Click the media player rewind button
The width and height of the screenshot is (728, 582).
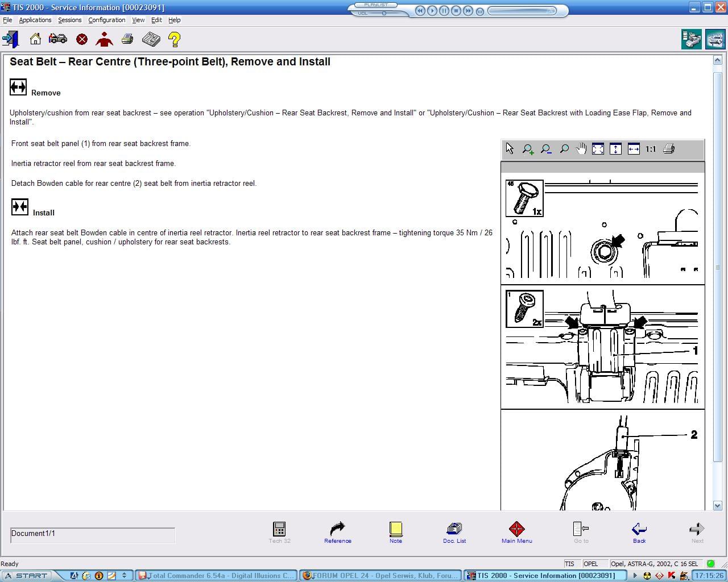[420, 11]
